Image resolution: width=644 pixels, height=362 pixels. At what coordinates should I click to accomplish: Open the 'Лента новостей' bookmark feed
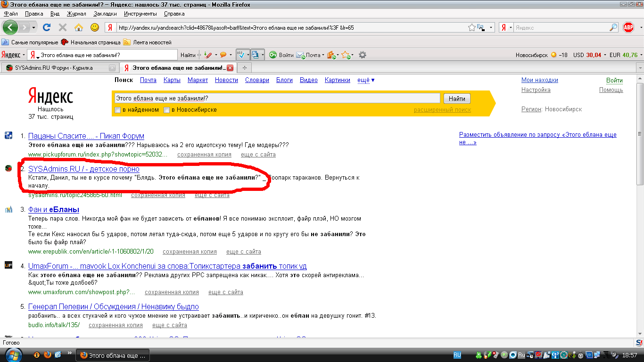pos(148,42)
